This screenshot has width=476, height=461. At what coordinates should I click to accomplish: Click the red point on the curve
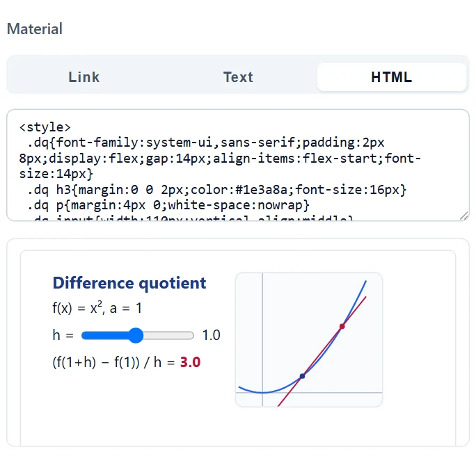(342, 326)
